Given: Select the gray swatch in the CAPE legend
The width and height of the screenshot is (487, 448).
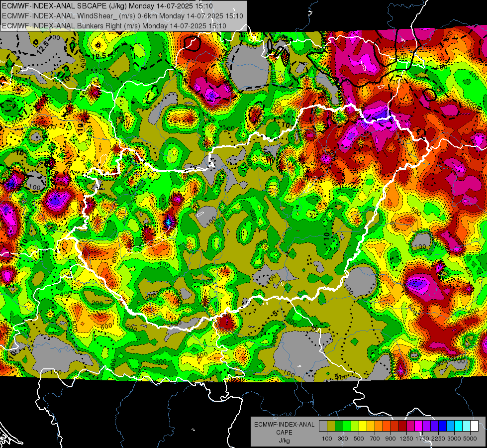Looking at the screenshot, I should click(323, 426).
